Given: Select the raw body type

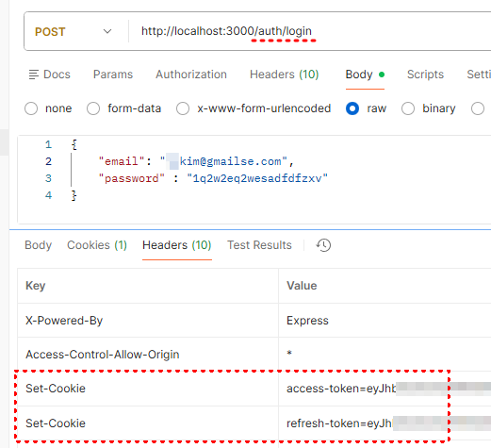Looking at the screenshot, I should [x=352, y=108].
